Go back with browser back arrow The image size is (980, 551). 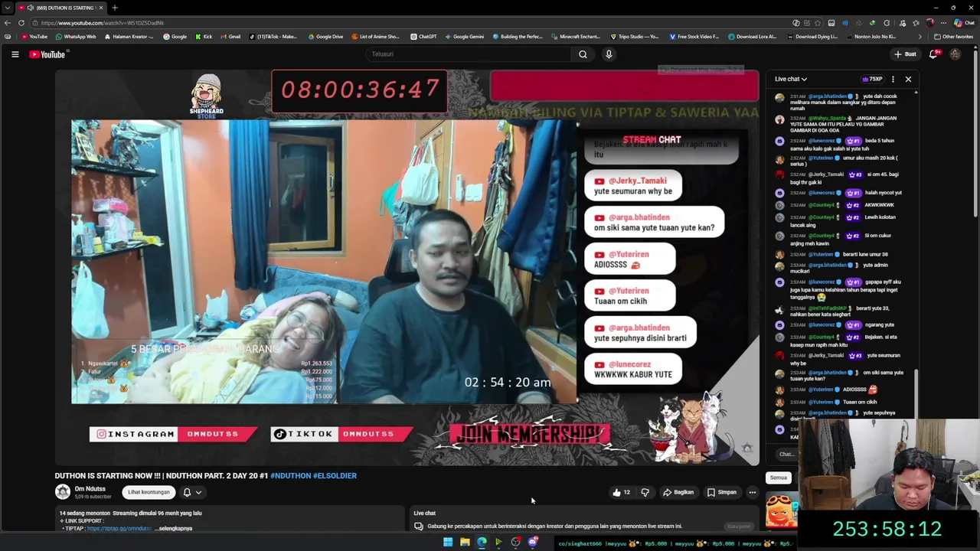coord(8,23)
